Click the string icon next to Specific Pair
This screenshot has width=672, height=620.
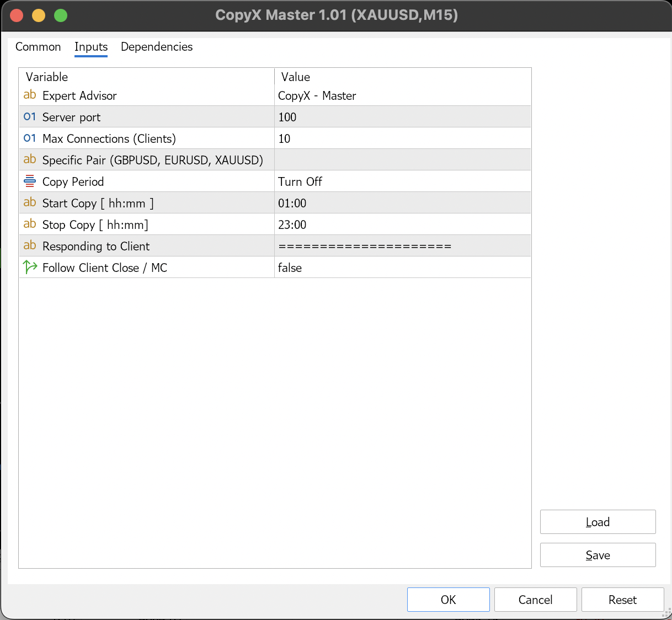30,160
